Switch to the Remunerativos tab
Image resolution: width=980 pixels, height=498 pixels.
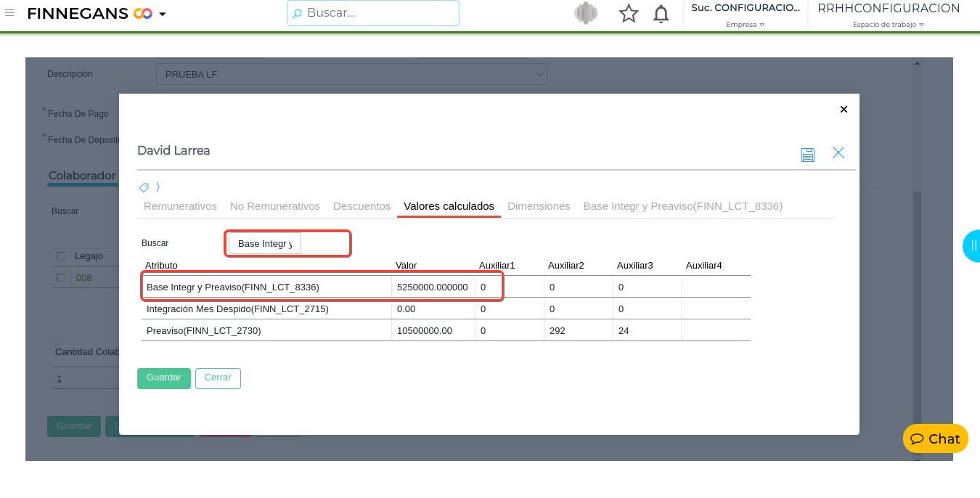pos(180,206)
